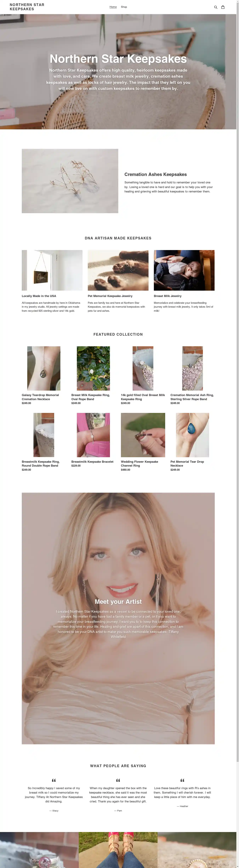This screenshot has height=868, width=239.
Task: Click the Meet your Artist portrait
Action: (118, 618)
